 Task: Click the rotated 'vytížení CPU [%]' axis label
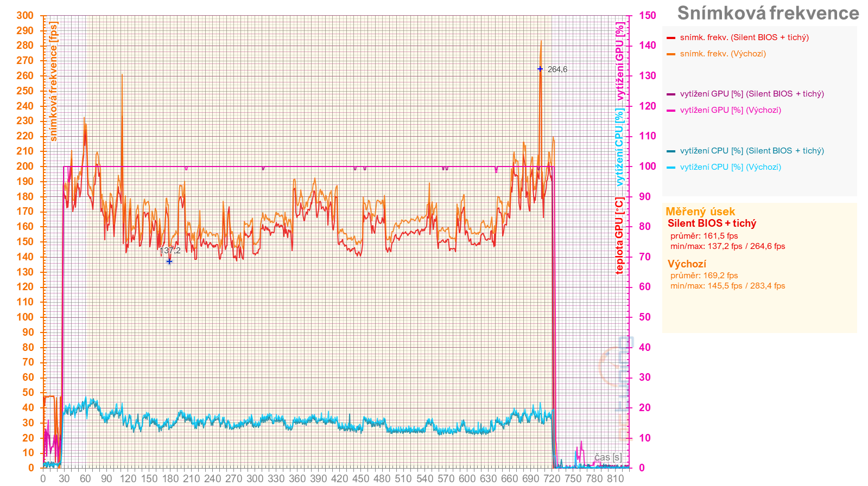click(620, 147)
